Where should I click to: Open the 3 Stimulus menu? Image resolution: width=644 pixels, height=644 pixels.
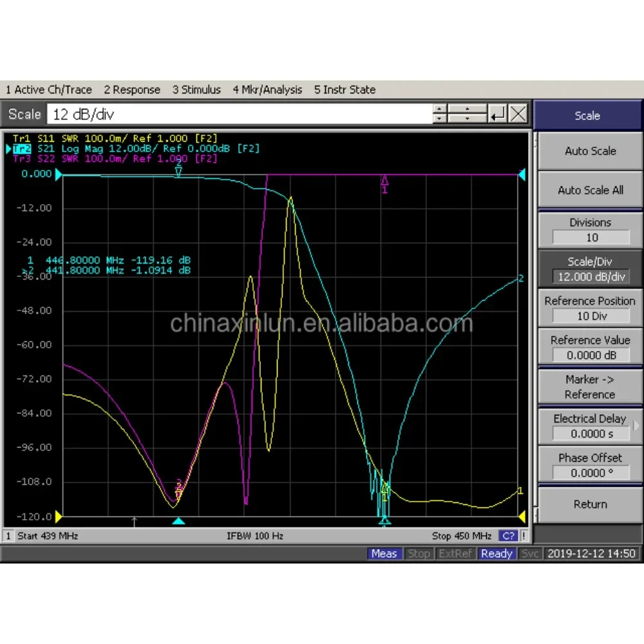coord(196,90)
